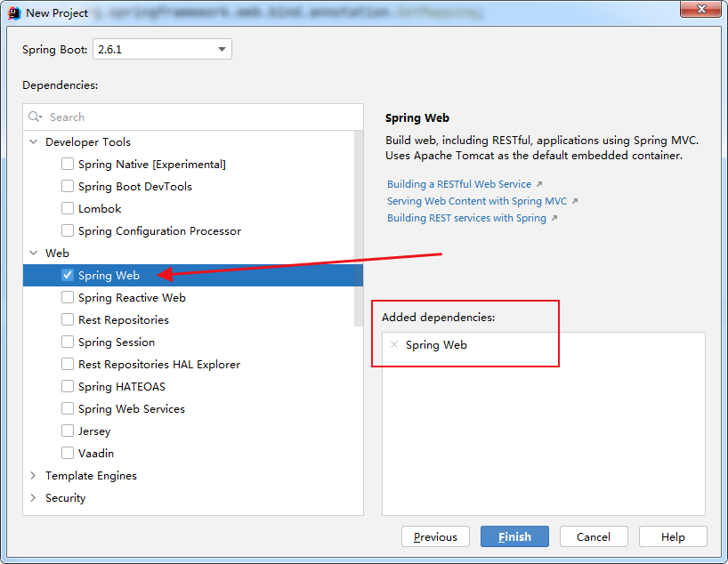Click arrow icon beside Serving Web Content link
The height and width of the screenshot is (564, 728).
tap(575, 201)
